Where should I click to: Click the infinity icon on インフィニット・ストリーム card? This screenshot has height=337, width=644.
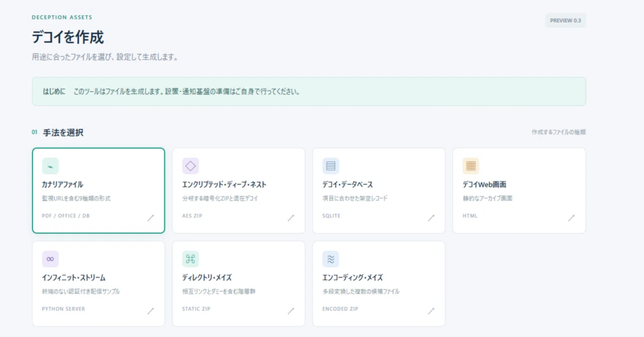point(50,259)
